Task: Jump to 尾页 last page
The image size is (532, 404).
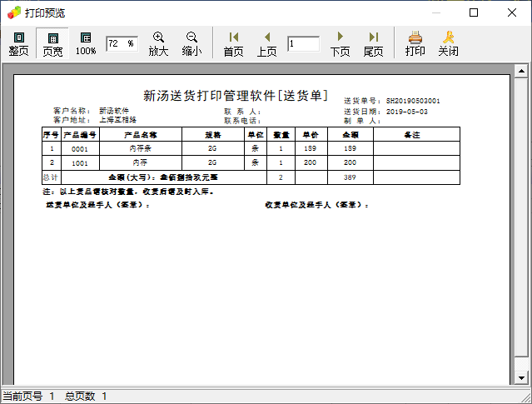Action: click(373, 43)
